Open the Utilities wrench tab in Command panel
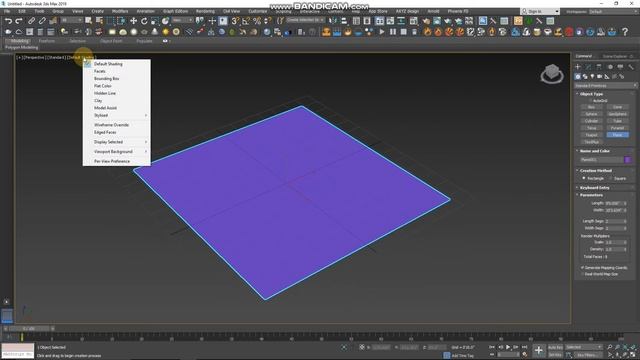 tap(631, 67)
